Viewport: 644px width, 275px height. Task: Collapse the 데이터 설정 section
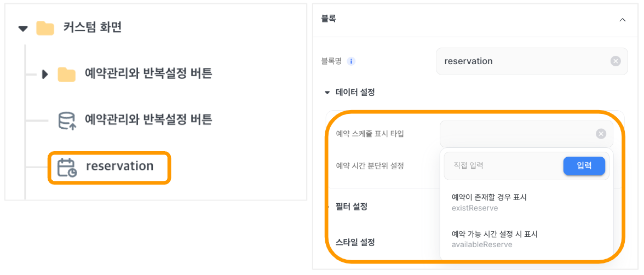[x=327, y=93]
